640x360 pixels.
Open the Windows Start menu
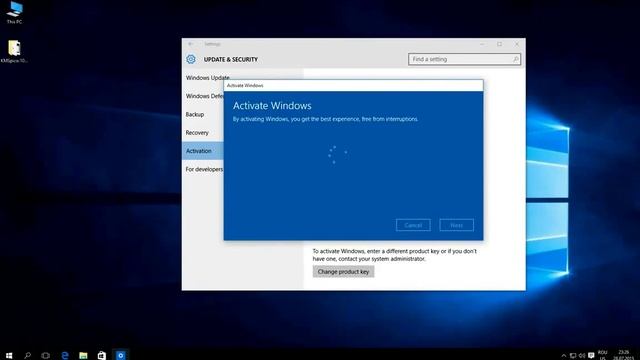(x=9, y=355)
